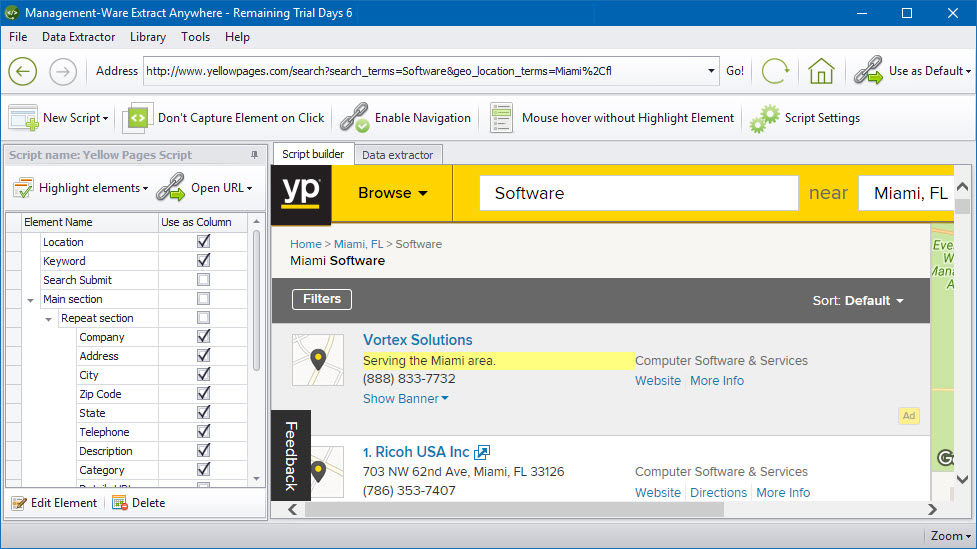977x549 pixels.
Task: Go to the Home page icon
Action: click(x=821, y=71)
